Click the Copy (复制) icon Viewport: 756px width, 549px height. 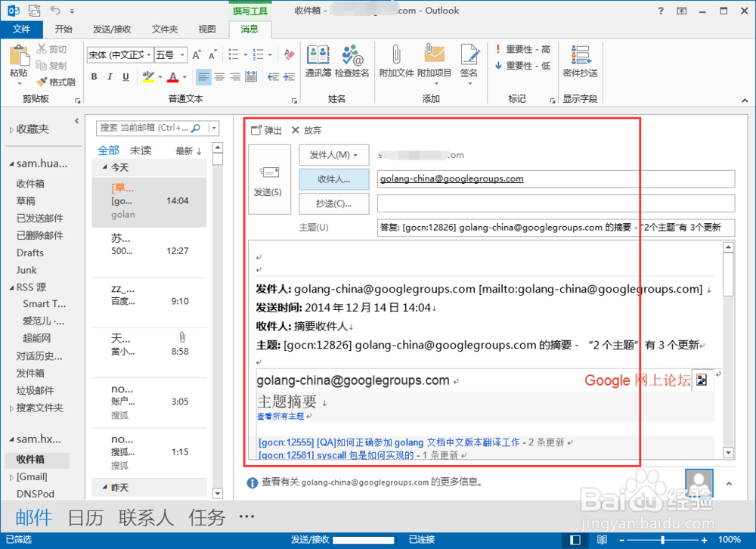pos(42,65)
